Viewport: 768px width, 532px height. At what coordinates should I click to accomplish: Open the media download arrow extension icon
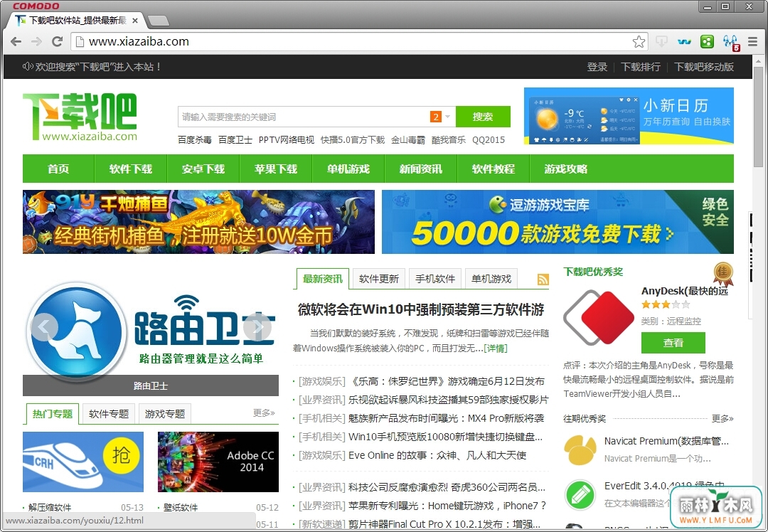[661, 42]
